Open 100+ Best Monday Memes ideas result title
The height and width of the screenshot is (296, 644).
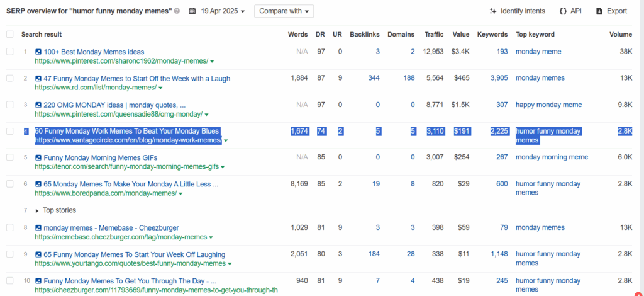94,52
